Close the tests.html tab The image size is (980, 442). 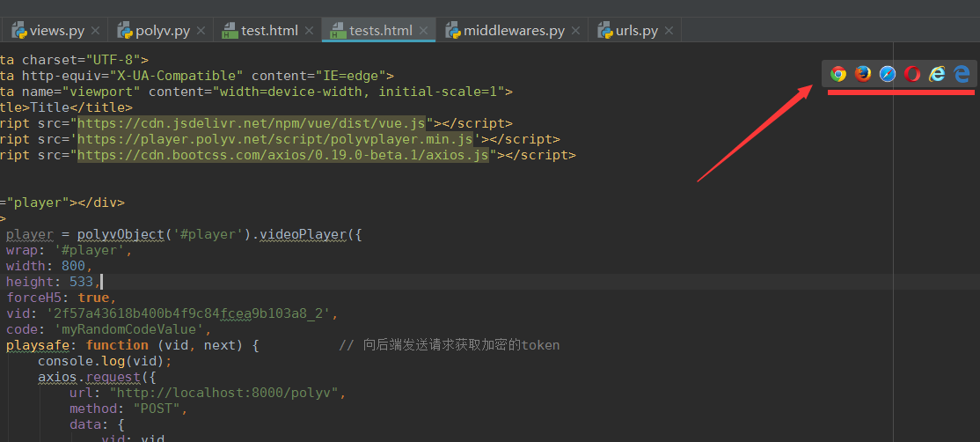[423, 30]
